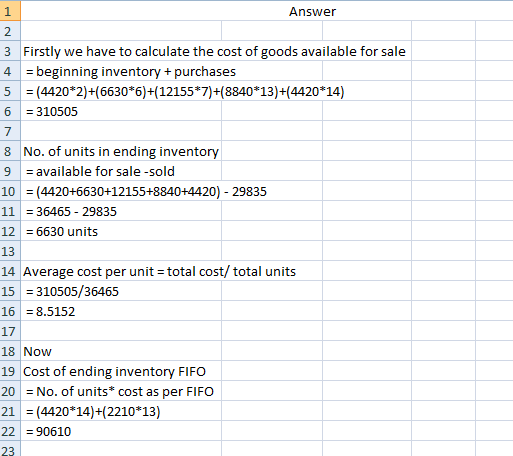513x456 pixels.
Task: Select row header 2
Action: point(10,31)
